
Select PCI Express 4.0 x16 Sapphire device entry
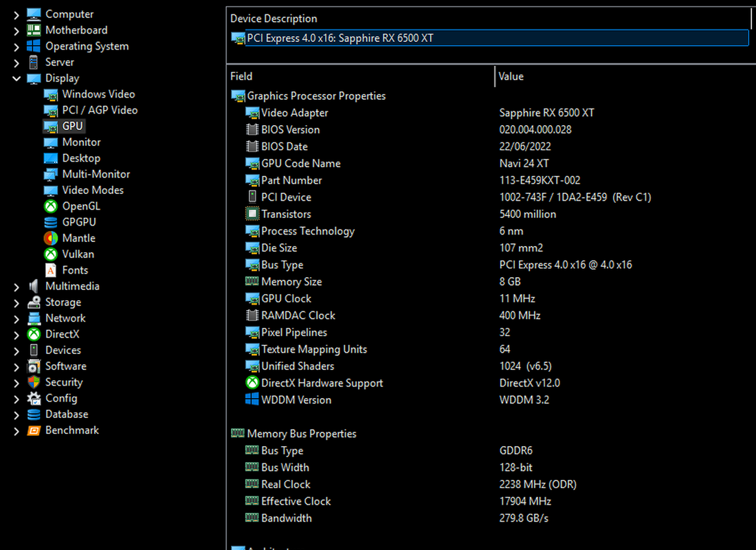489,38
